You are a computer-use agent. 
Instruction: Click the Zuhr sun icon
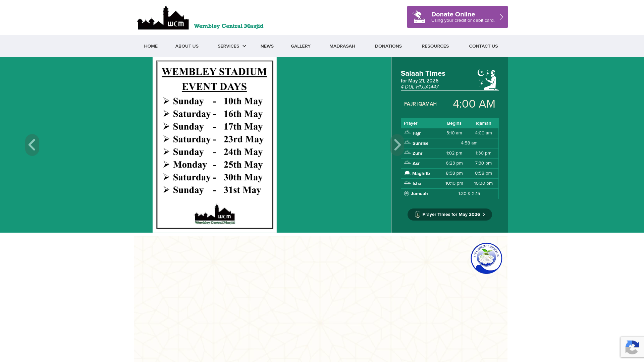click(407, 153)
